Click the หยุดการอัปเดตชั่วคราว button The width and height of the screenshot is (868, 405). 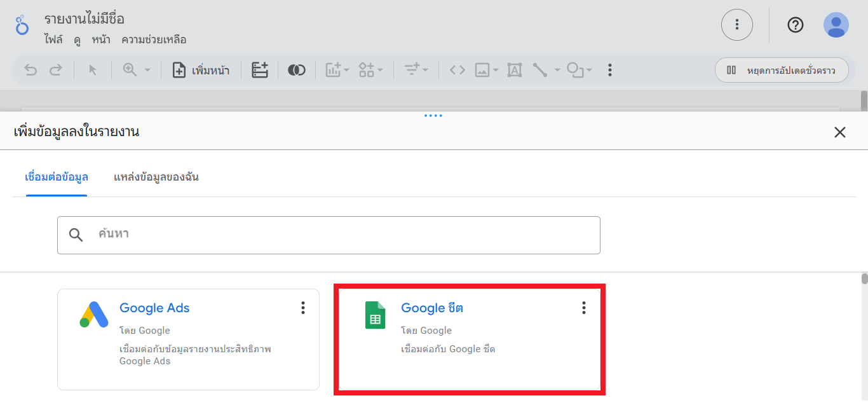coord(782,70)
